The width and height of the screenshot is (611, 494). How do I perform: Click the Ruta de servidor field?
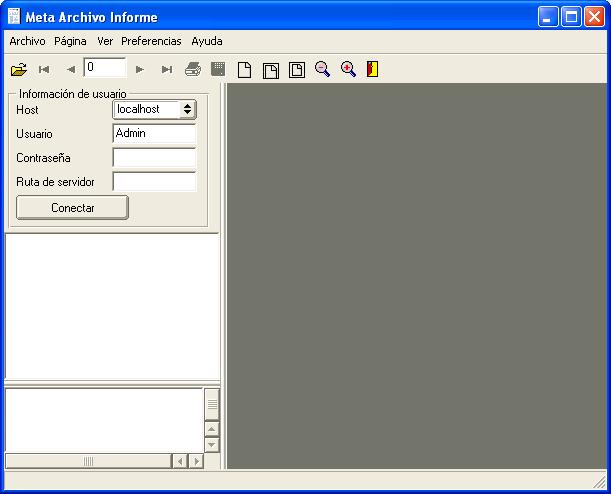(154, 182)
